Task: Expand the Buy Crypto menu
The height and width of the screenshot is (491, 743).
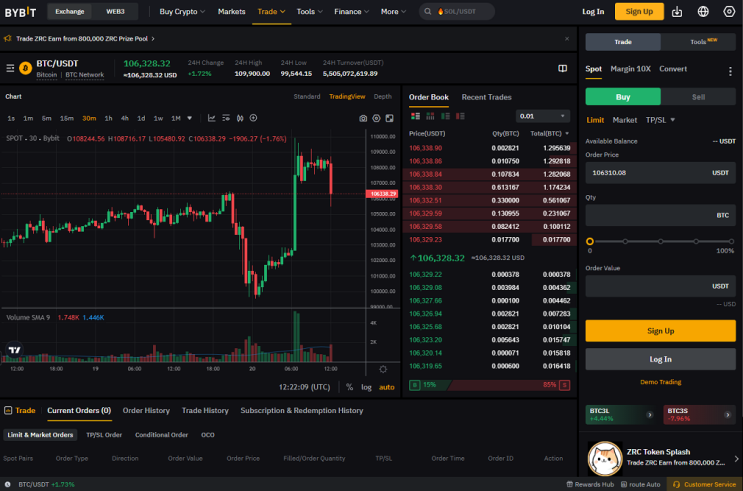Action: pos(182,11)
